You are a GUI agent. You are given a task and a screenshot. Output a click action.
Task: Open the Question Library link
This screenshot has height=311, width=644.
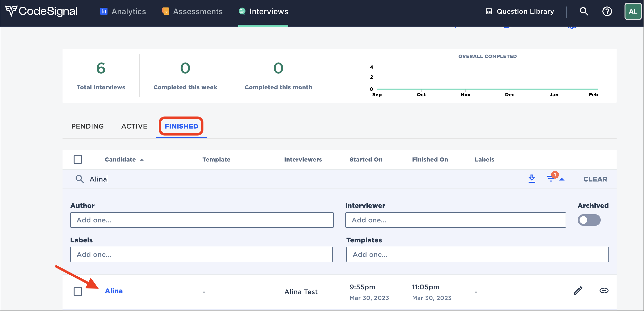[x=525, y=11]
